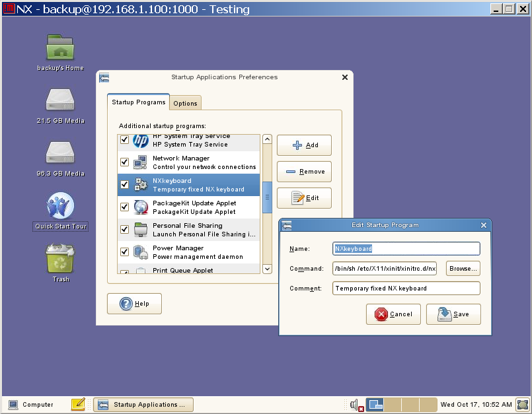This screenshot has height=414, width=532.
Task: Cancel the Edit Startup Program dialog
Action: pos(394,314)
